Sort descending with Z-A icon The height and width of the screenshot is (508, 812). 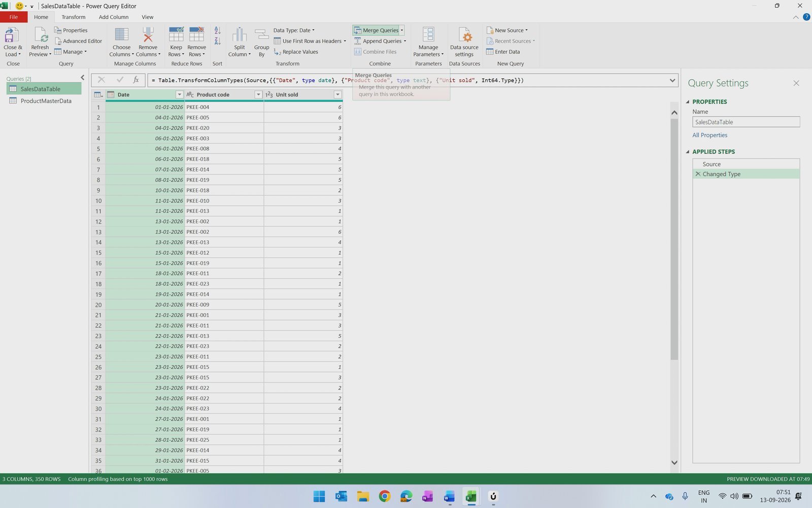coord(218,41)
